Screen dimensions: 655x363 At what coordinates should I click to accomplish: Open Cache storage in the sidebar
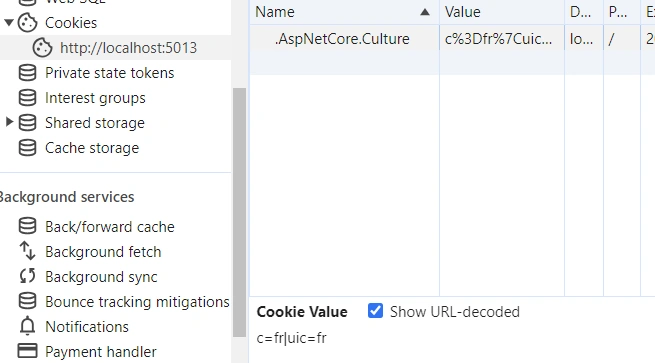click(92, 148)
